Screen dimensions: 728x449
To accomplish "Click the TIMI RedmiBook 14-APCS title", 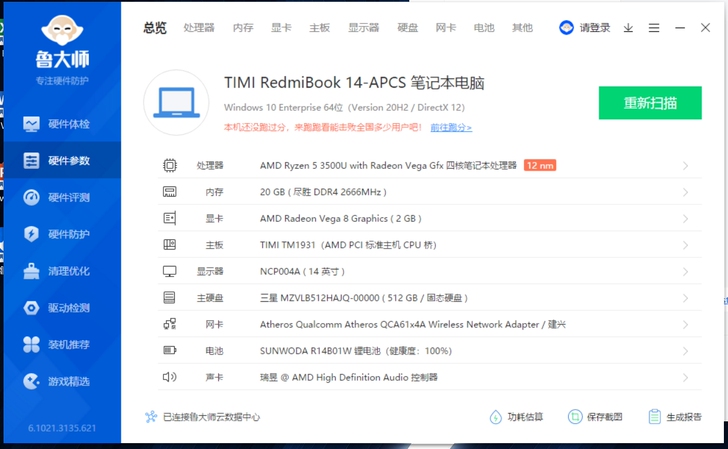I will point(354,83).
